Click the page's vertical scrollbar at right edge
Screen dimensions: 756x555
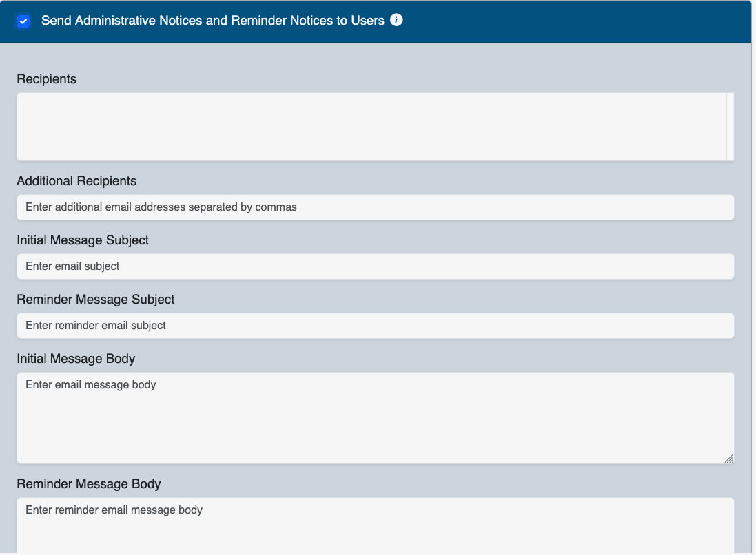click(753, 275)
